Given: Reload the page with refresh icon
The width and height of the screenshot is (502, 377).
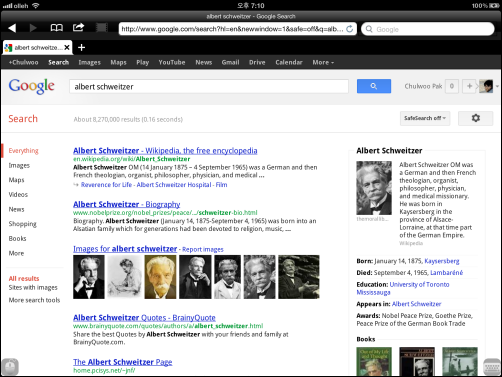Looking at the screenshot, I should tap(349, 29).
